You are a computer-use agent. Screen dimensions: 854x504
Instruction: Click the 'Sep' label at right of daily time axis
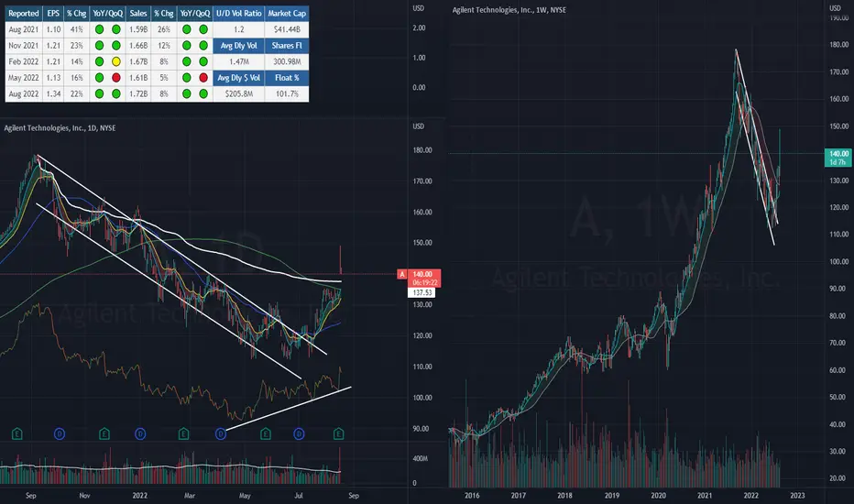point(354,495)
